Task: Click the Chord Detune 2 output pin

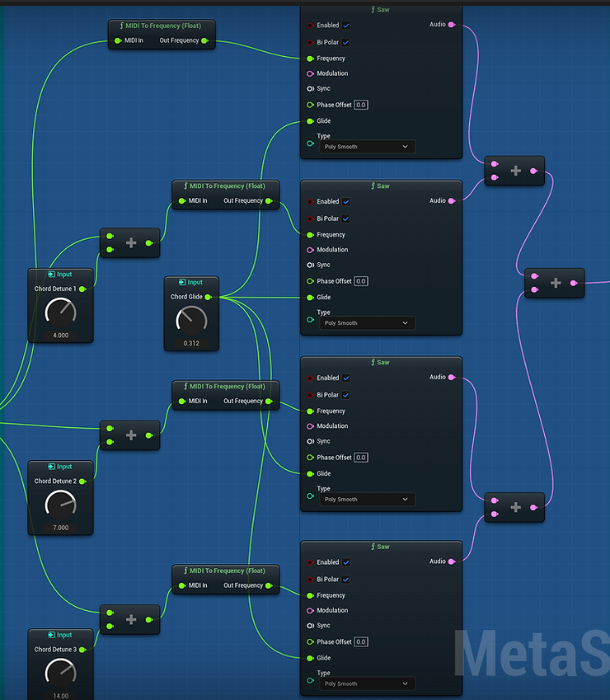Action: point(82,482)
